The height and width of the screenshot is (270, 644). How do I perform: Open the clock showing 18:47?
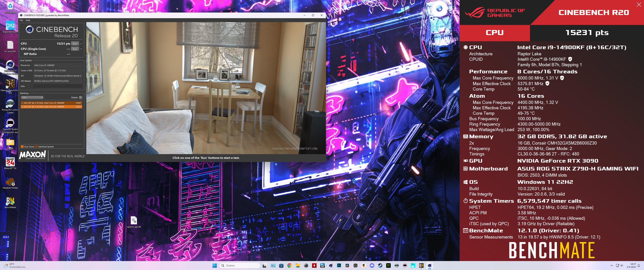[631, 265]
